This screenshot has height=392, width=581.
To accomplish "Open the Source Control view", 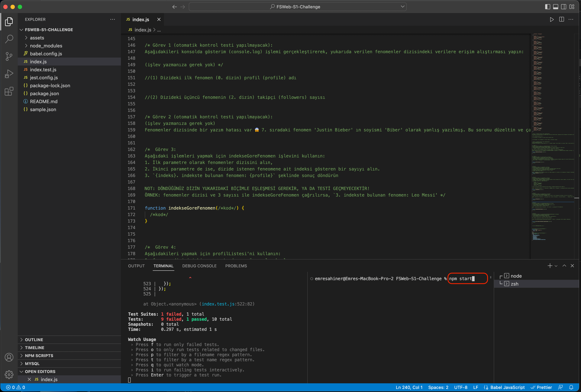I will tap(9, 56).
